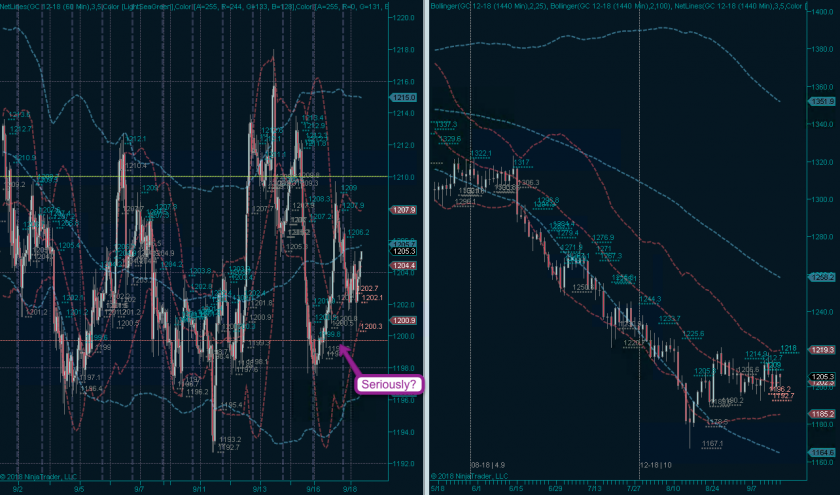
Task: Click the 1200.3 red label on left chart
Action: click(371, 326)
